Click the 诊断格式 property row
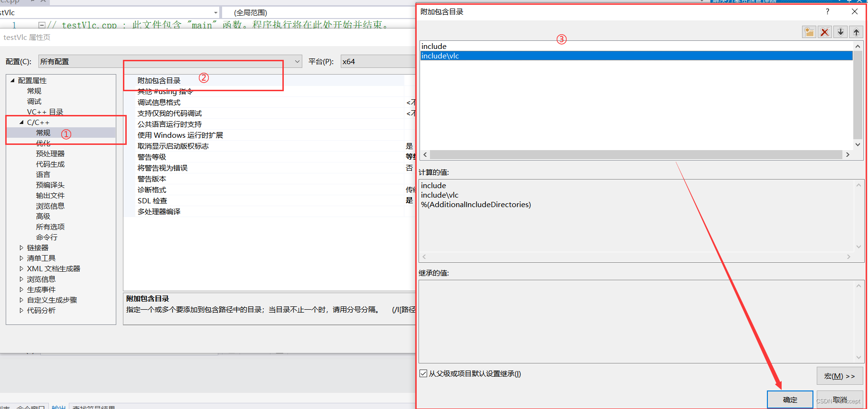The height and width of the screenshot is (409, 868). pos(270,190)
